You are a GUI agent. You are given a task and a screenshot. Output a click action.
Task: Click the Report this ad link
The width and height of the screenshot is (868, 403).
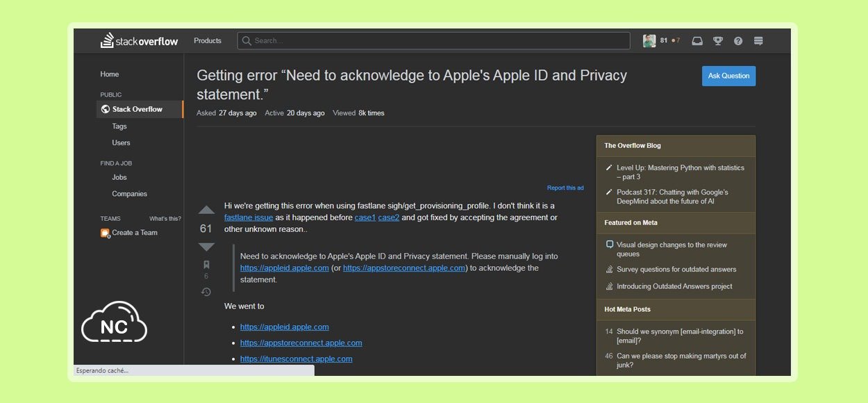(565, 188)
